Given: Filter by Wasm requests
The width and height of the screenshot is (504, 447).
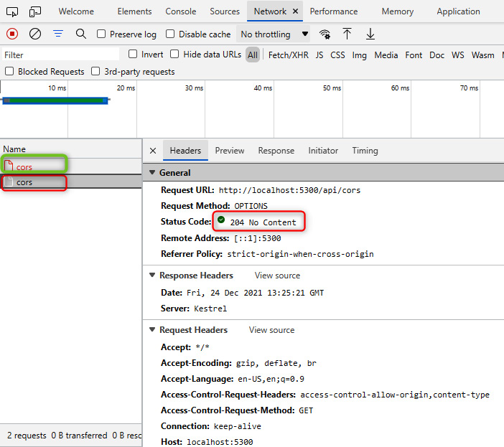Looking at the screenshot, I should point(482,55).
